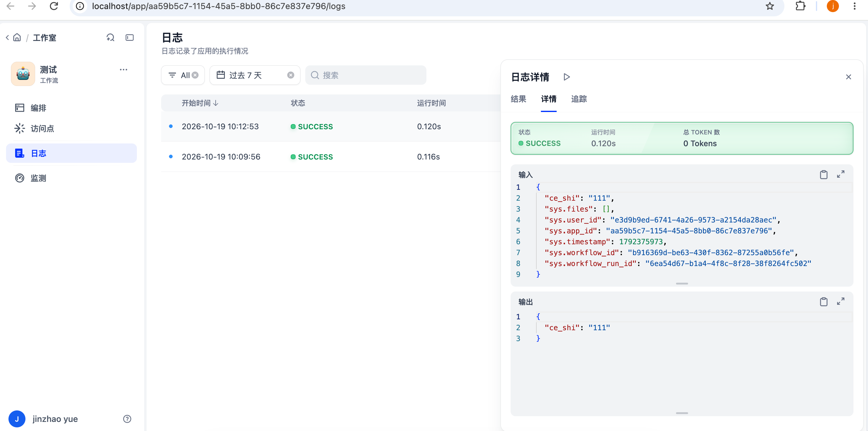Click the 搜索 search field
Image resolution: width=868 pixels, height=431 pixels.
366,75
